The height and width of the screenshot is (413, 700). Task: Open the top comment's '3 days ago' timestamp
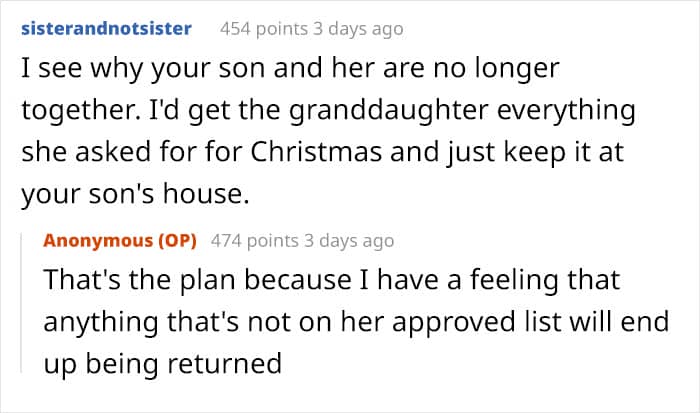tap(351, 28)
